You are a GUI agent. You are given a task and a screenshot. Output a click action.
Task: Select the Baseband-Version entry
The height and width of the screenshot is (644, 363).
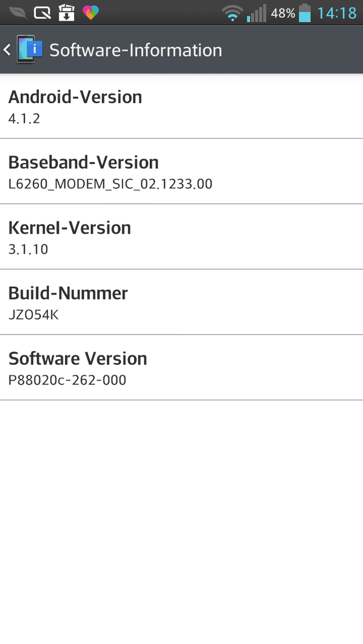point(181,171)
